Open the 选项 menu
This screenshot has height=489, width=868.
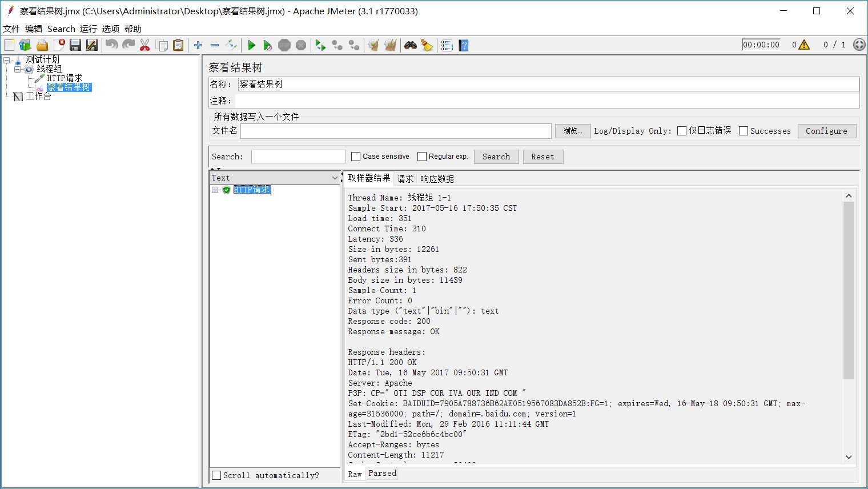[x=111, y=29]
